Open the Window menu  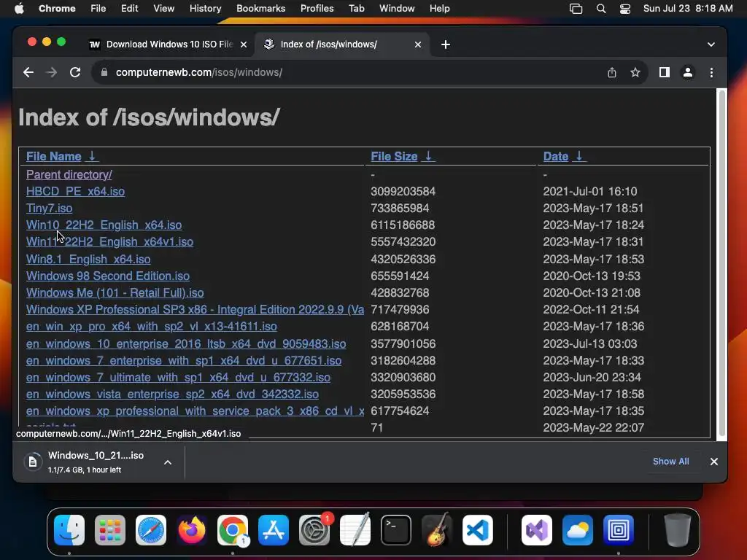[x=396, y=9]
